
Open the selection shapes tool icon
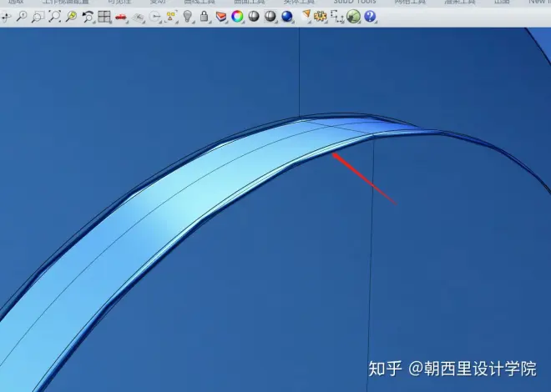(171, 17)
